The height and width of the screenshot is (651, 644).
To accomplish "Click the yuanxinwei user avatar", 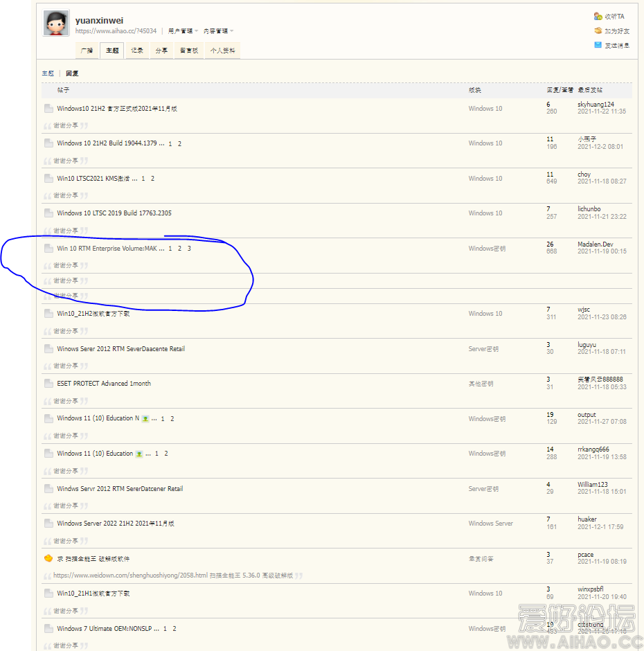I will click(56, 24).
